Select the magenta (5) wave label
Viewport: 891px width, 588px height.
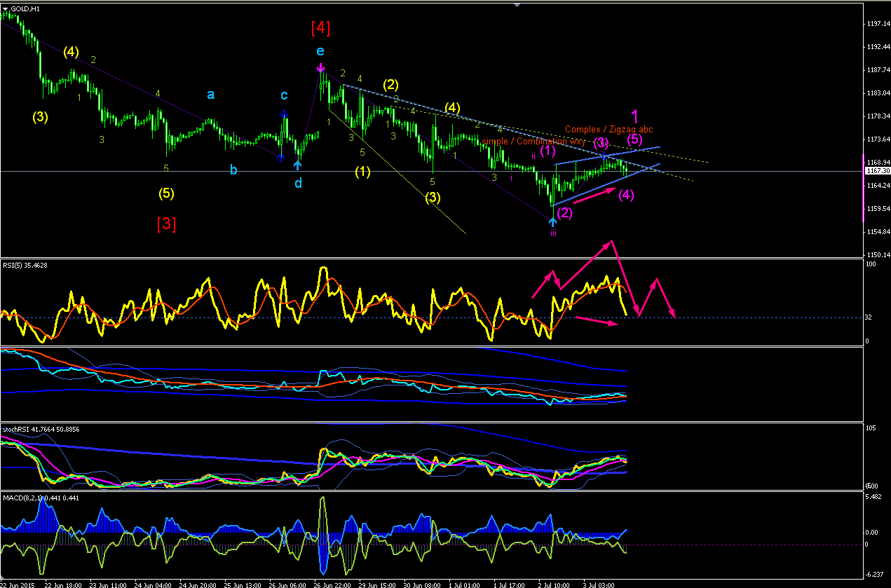[x=634, y=139]
